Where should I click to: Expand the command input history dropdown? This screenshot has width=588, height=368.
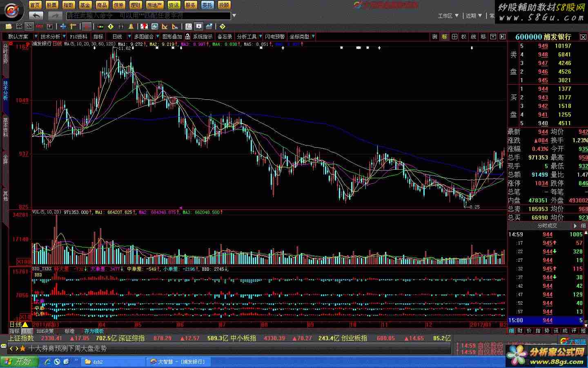(234, 16)
